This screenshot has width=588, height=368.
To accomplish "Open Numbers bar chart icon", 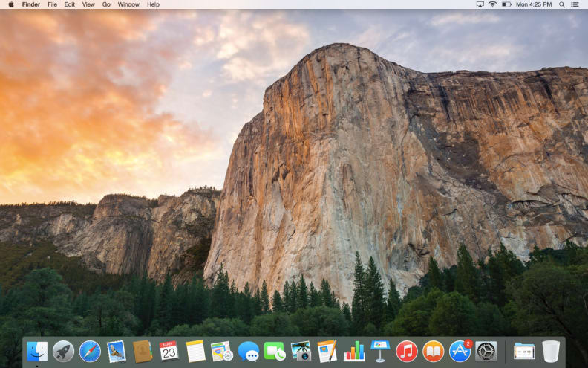I will coord(354,352).
